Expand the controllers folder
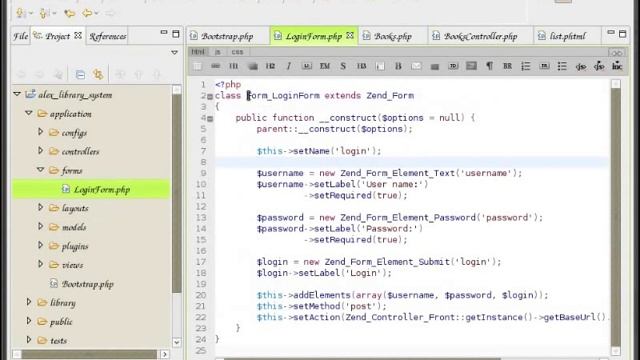Image resolution: width=640 pixels, height=360 pixels. pos(40,151)
